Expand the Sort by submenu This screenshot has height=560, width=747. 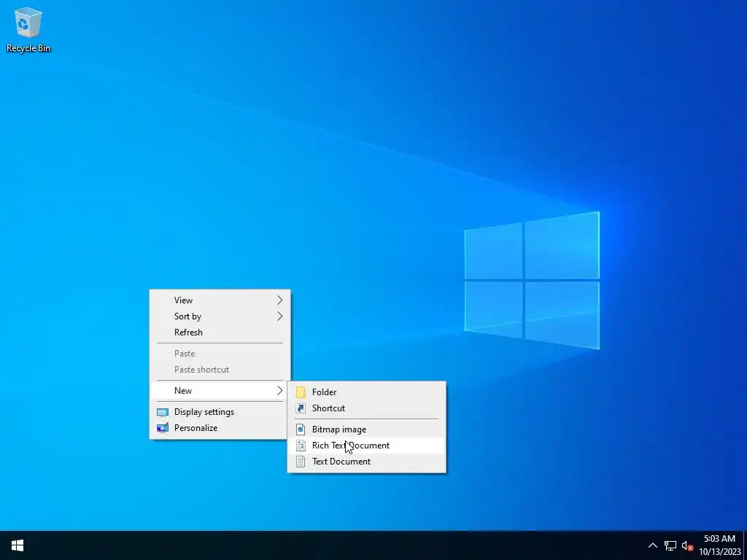click(220, 316)
